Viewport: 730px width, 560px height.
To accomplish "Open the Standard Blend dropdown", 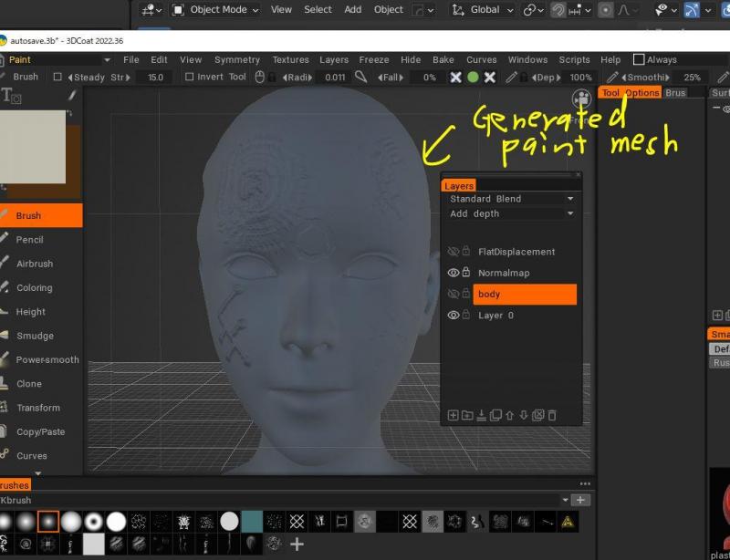I will pos(511,199).
